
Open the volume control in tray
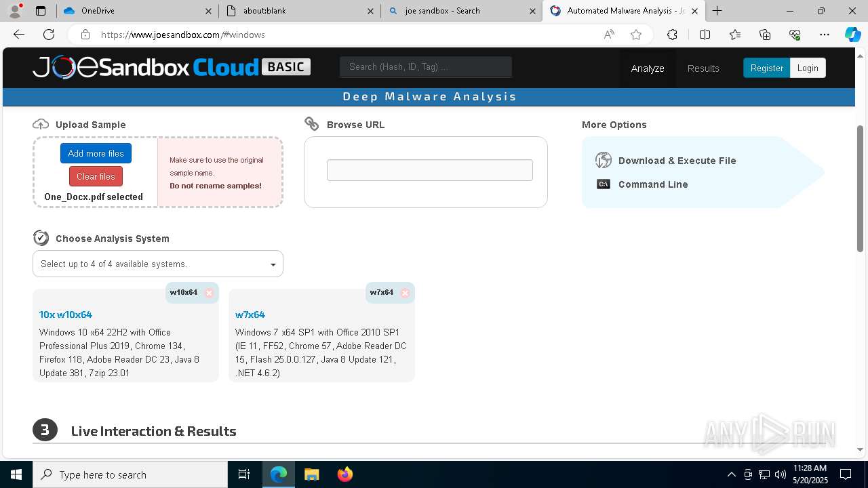coord(781,474)
